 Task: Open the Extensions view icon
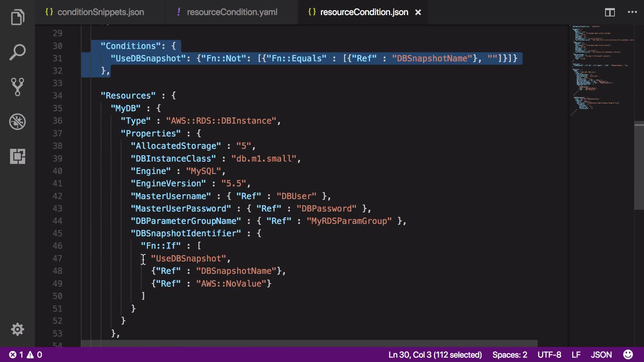click(17, 156)
